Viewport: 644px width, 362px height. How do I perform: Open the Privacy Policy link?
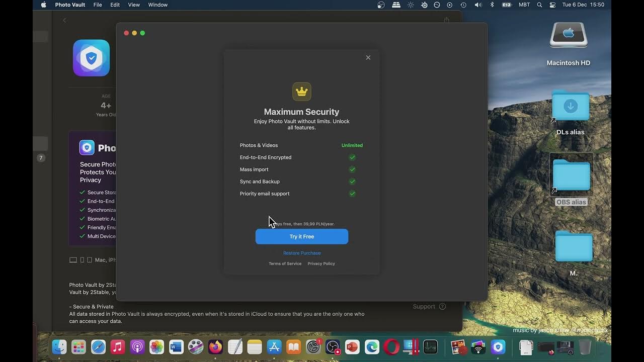(321, 263)
